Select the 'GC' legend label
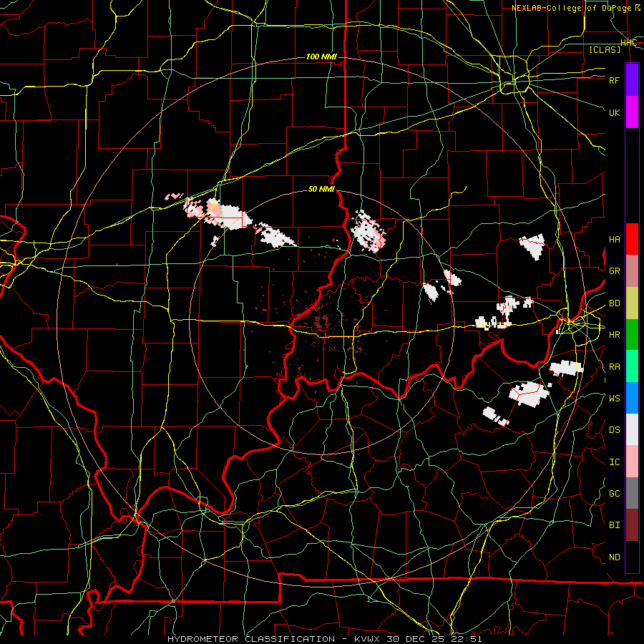This screenshot has height=644, width=644. 614,494
